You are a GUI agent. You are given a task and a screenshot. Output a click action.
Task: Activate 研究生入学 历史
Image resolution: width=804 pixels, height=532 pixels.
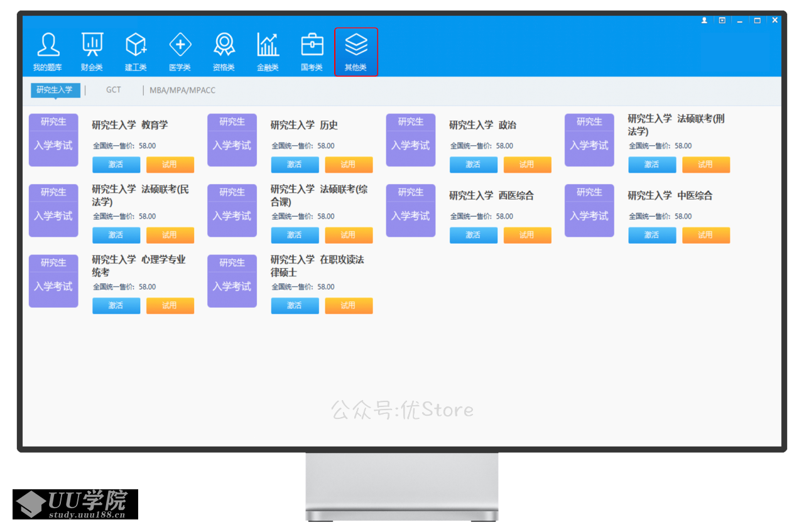[295, 165]
